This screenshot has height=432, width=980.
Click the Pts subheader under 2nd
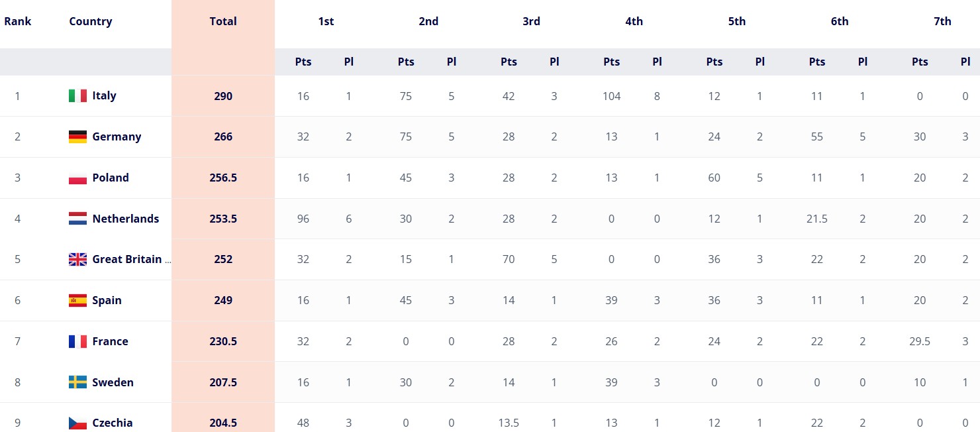pos(406,62)
